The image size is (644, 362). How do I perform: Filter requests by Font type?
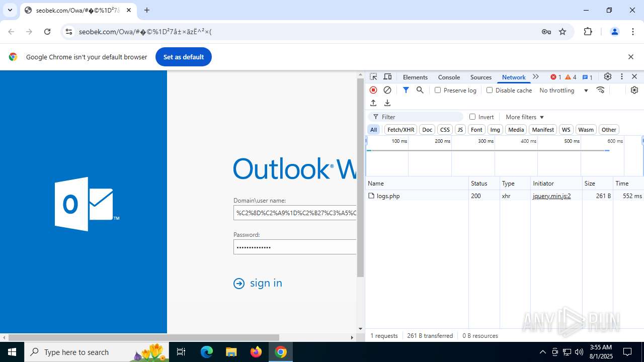pyautogui.click(x=476, y=130)
